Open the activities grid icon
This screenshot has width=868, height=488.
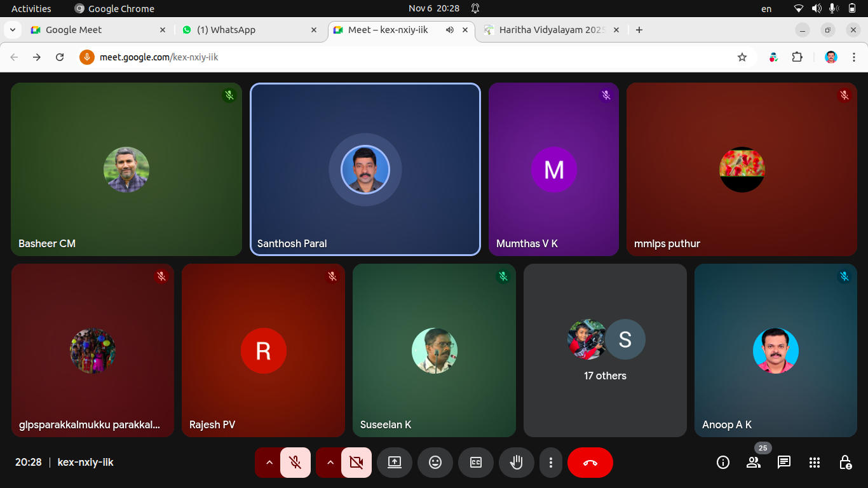[x=815, y=463]
